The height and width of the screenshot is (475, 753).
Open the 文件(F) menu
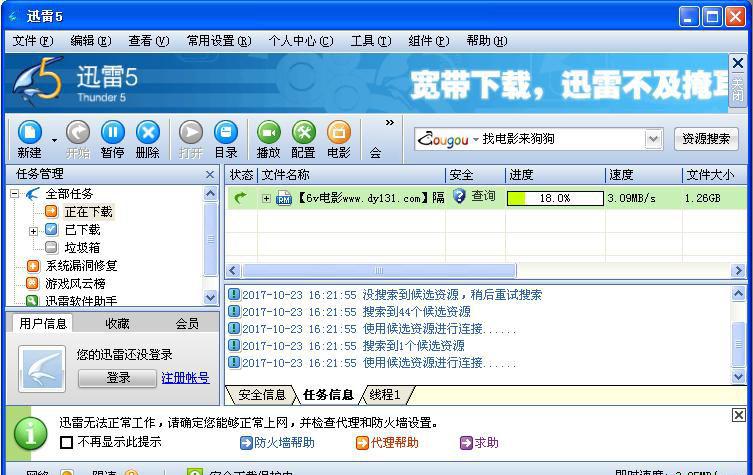pyautogui.click(x=33, y=41)
